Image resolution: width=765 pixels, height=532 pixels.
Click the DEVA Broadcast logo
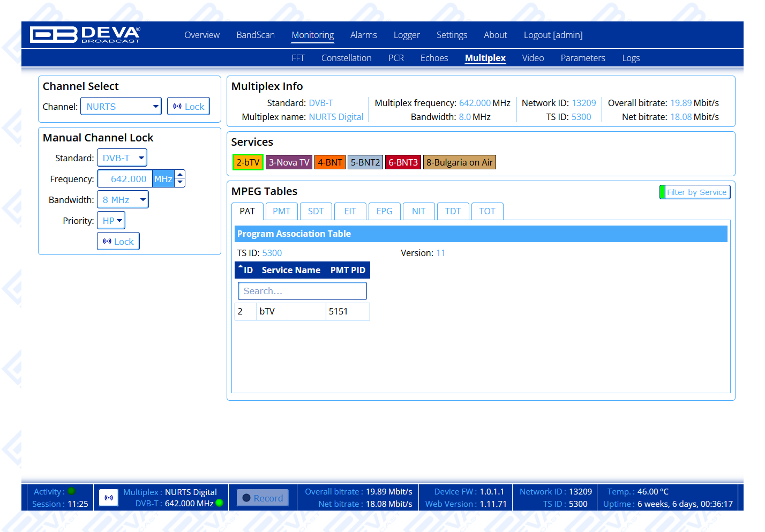(x=85, y=35)
